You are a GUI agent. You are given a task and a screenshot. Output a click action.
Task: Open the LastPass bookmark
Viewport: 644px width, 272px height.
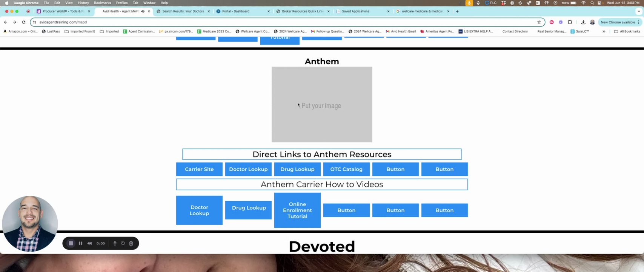[51, 31]
